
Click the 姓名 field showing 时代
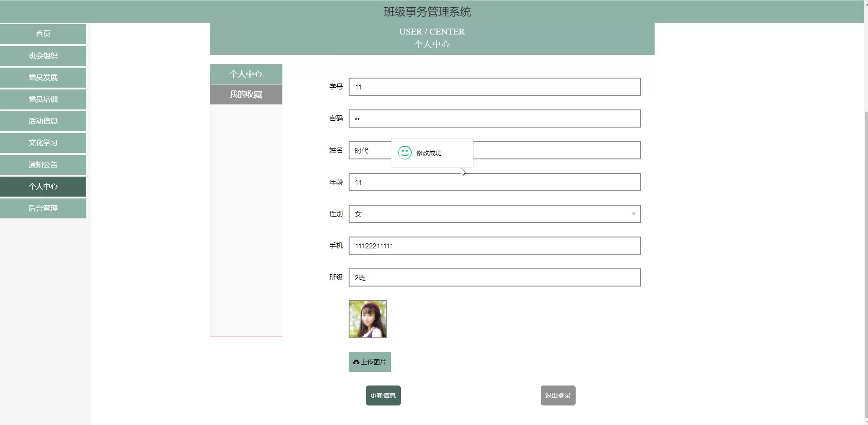tap(494, 150)
